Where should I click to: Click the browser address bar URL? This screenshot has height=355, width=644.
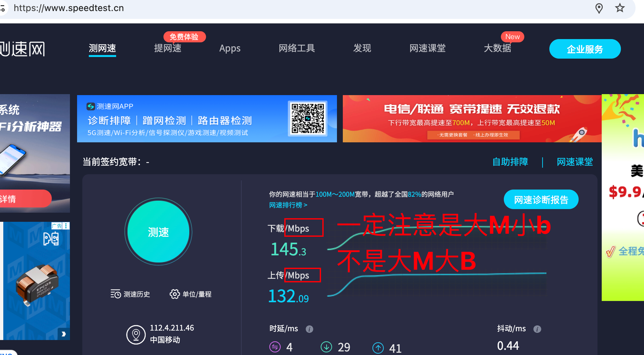(69, 8)
